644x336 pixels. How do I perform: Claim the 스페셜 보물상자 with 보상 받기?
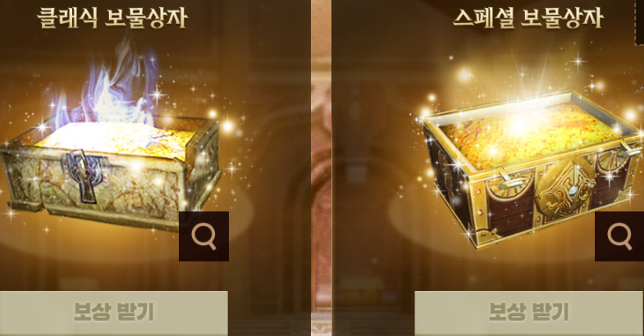click(x=529, y=312)
